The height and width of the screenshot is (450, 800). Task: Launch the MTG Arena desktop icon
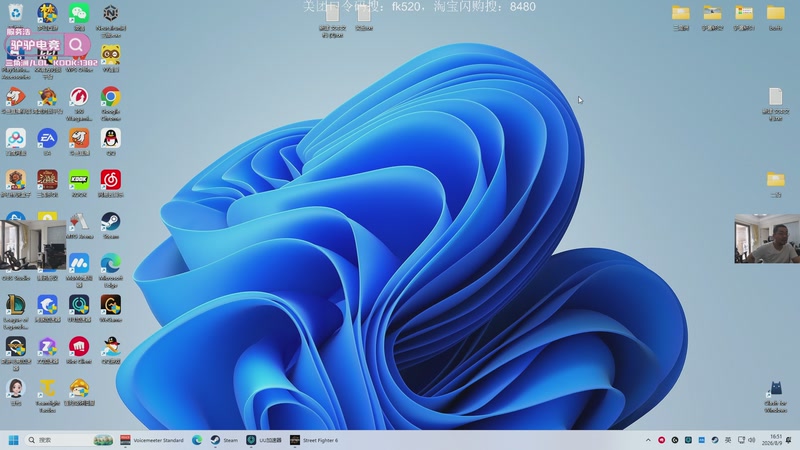click(79, 222)
